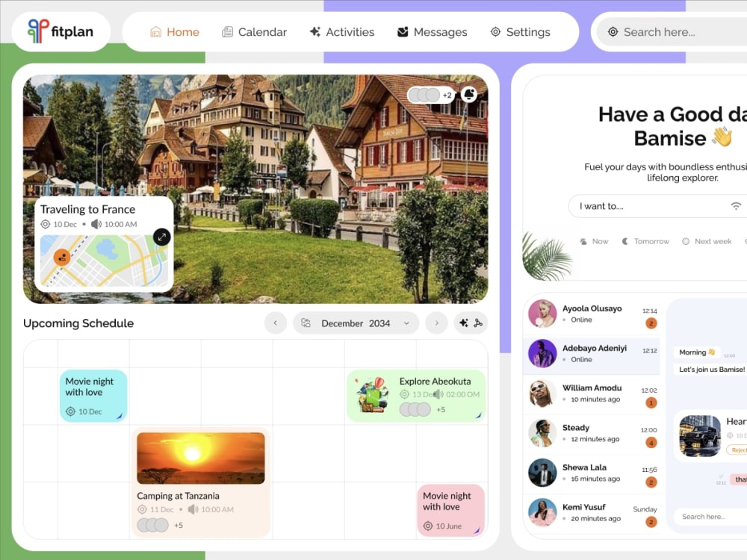Click Kemi Yusuf's avatar
The width and height of the screenshot is (747, 560).
coord(542,512)
